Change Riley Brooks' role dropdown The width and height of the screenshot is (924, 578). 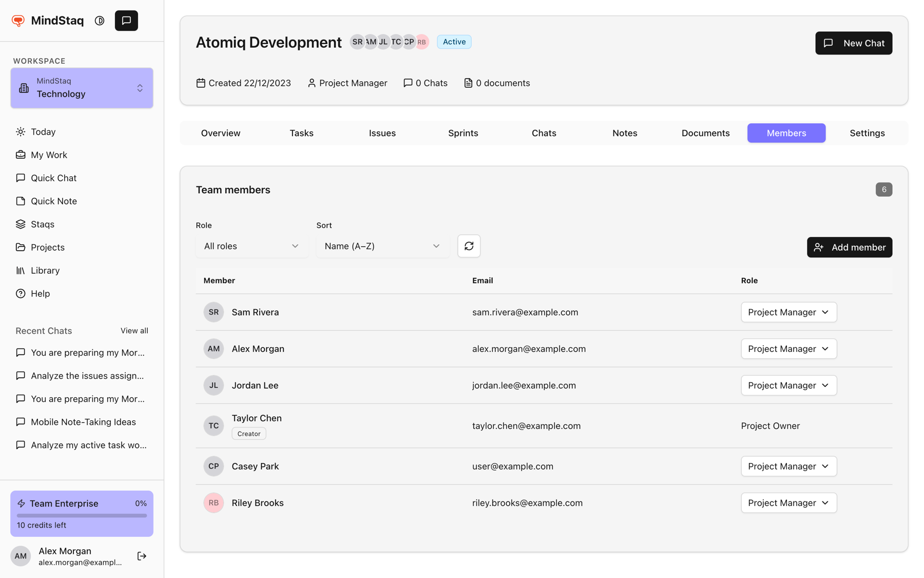(788, 502)
